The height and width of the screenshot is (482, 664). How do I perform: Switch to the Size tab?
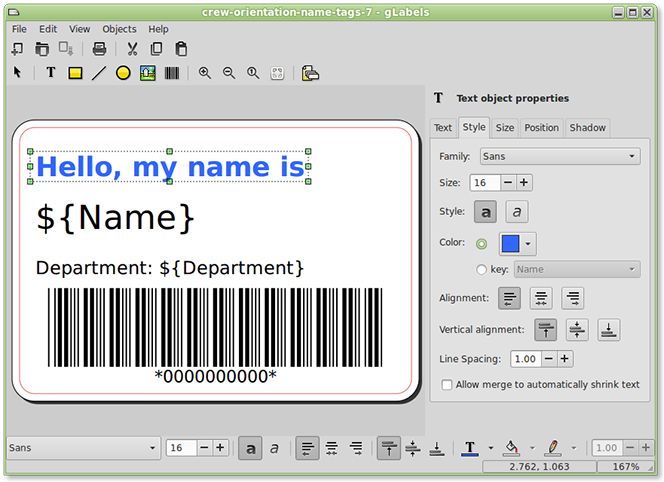pyautogui.click(x=505, y=127)
